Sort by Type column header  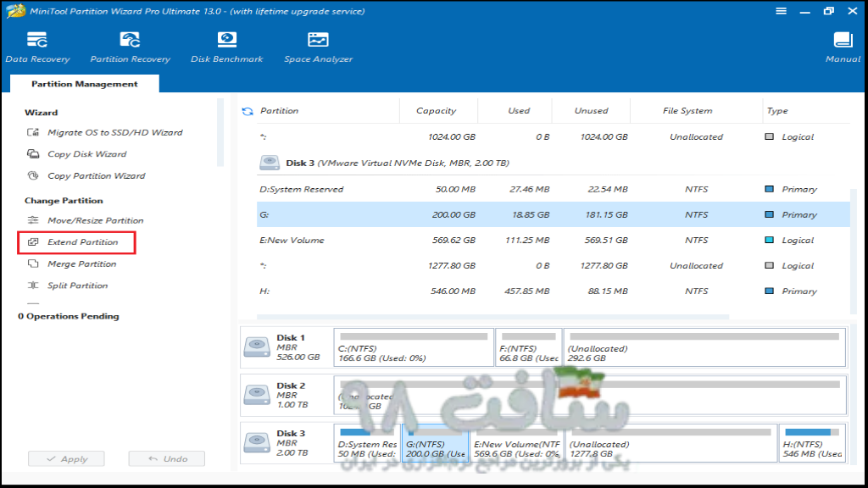777,111
